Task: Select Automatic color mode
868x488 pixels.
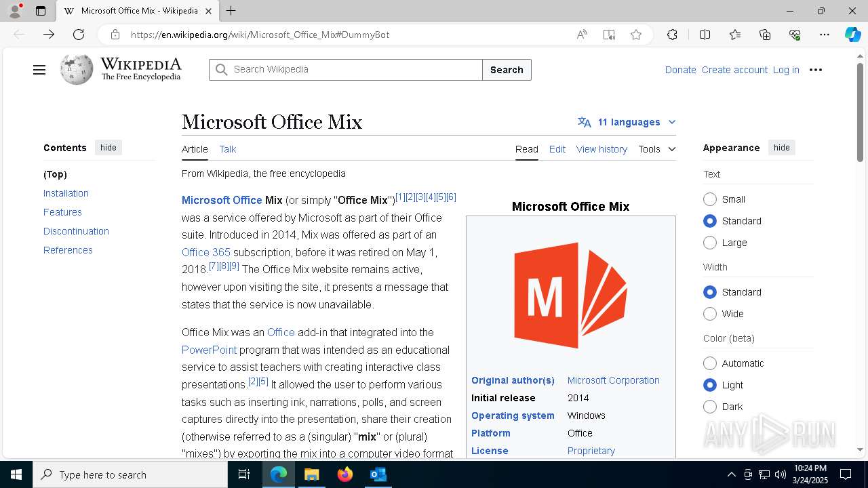Action: 710,363
